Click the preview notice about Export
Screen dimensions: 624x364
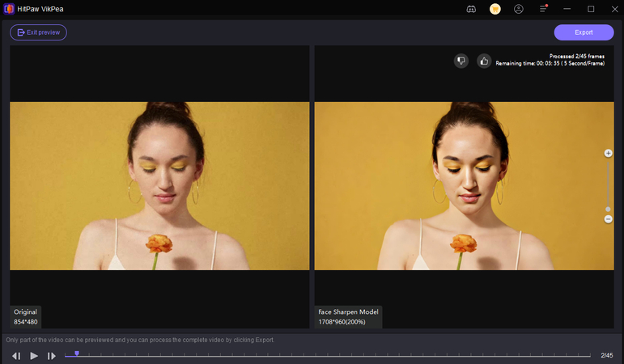click(140, 340)
